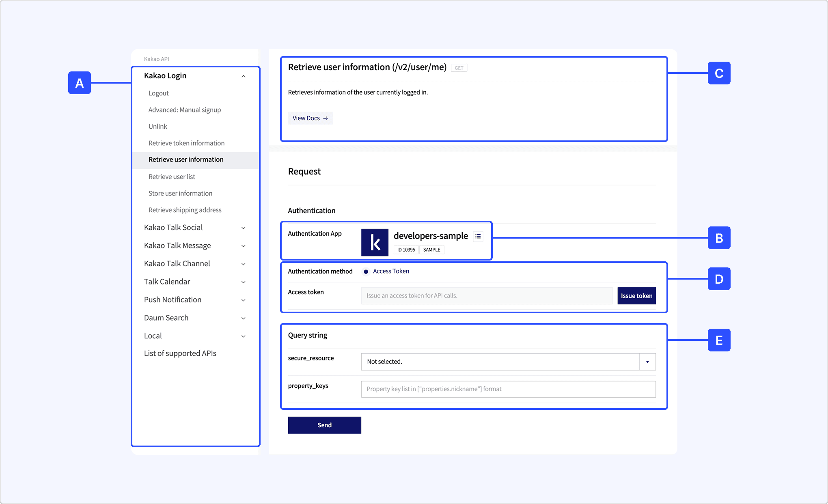The height and width of the screenshot is (504, 828).
Task: Select the Access Token radio button
Action: pos(366,271)
